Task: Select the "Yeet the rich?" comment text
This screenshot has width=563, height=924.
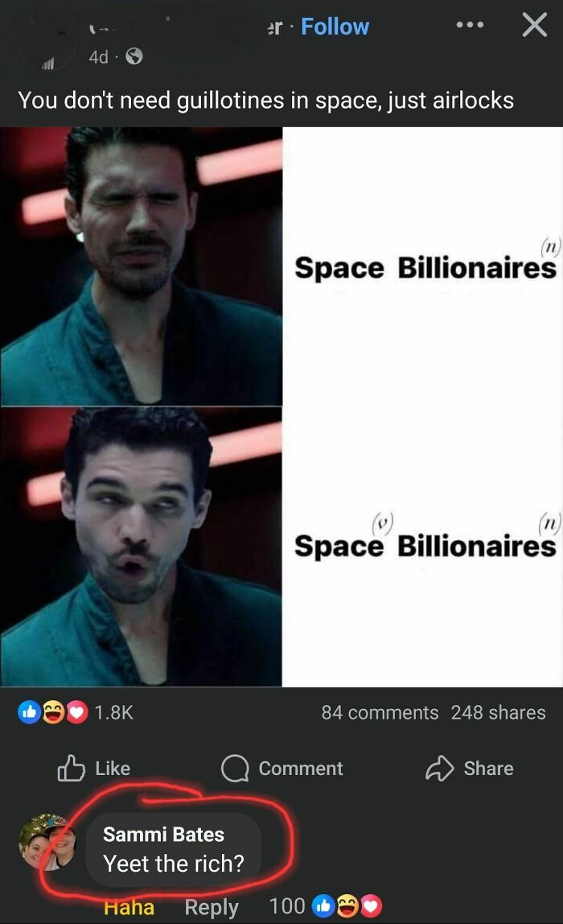Action: (173, 864)
